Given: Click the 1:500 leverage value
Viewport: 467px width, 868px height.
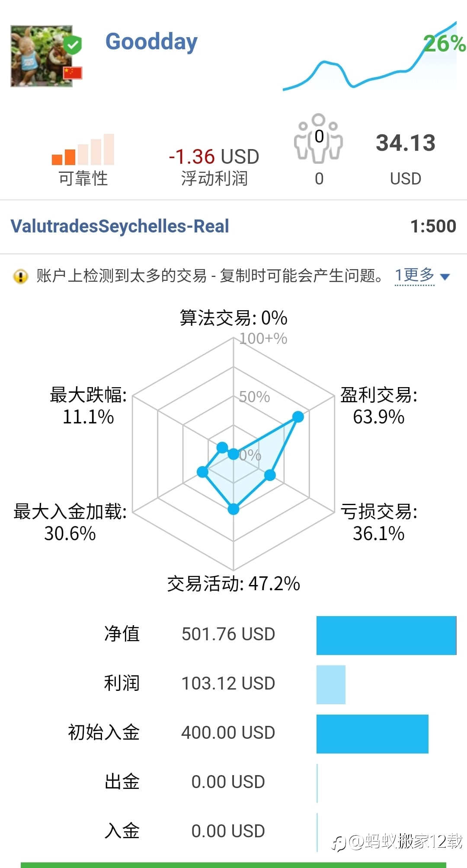Looking at the screenshot, I should click(x=433, y=226).
